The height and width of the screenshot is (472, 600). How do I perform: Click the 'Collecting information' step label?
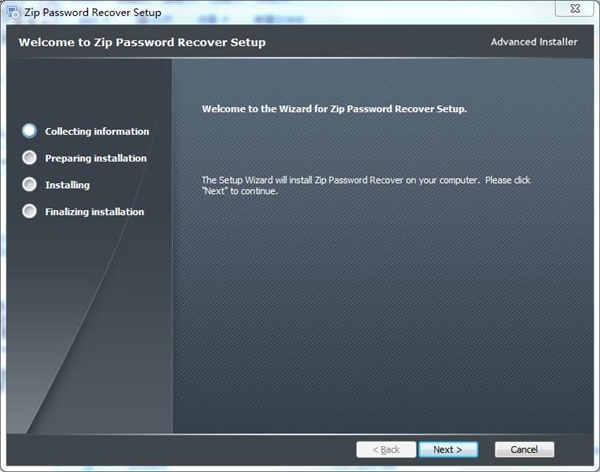97,131
